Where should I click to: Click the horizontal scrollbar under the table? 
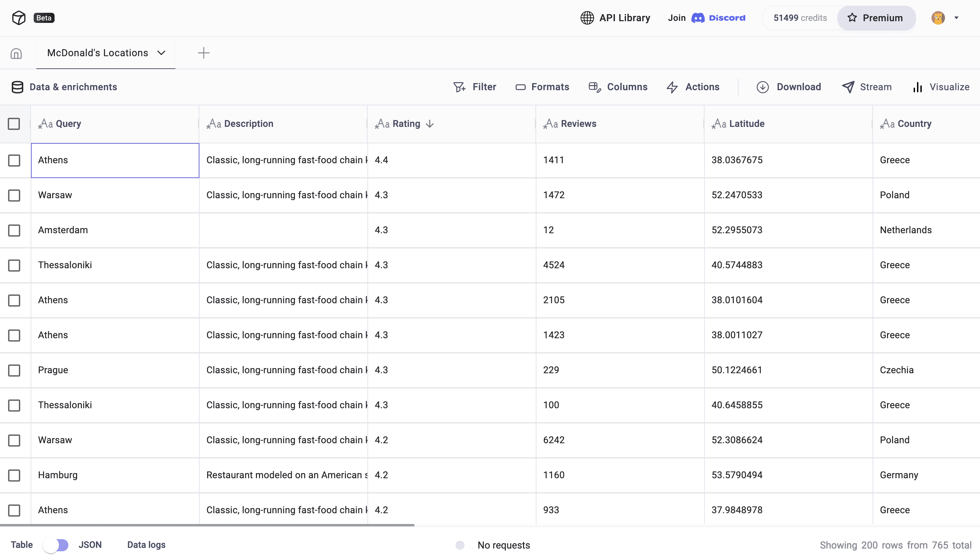[207, 525]
